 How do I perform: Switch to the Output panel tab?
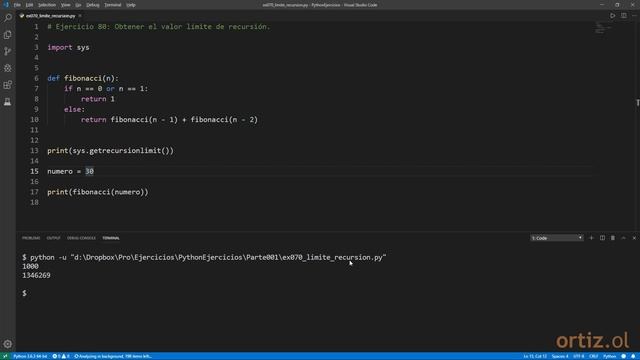53,238
